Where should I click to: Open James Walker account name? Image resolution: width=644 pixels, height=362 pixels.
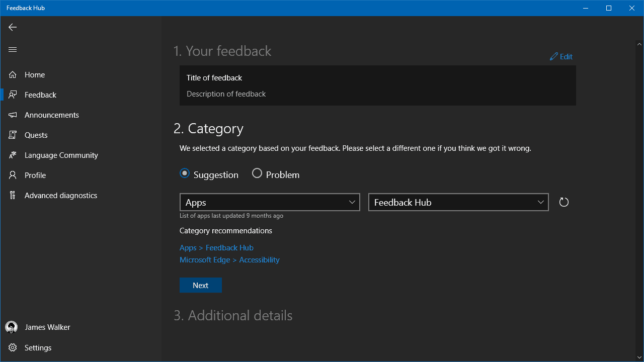(47, 327)
